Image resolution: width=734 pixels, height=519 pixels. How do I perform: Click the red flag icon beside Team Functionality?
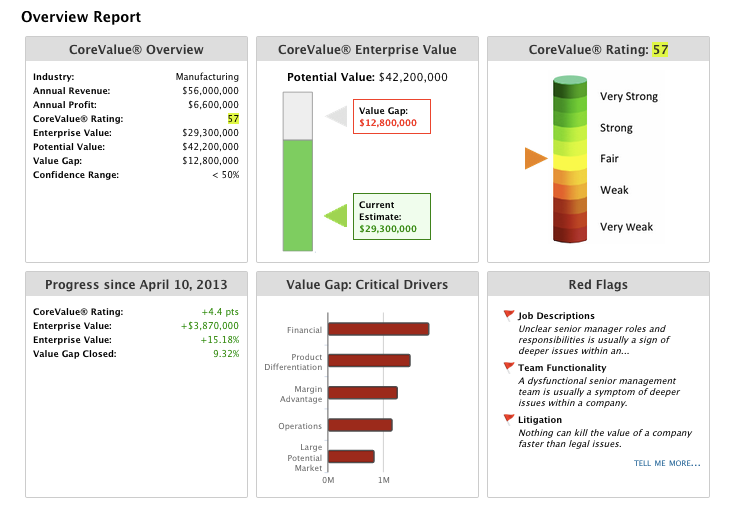coord(509,367)
